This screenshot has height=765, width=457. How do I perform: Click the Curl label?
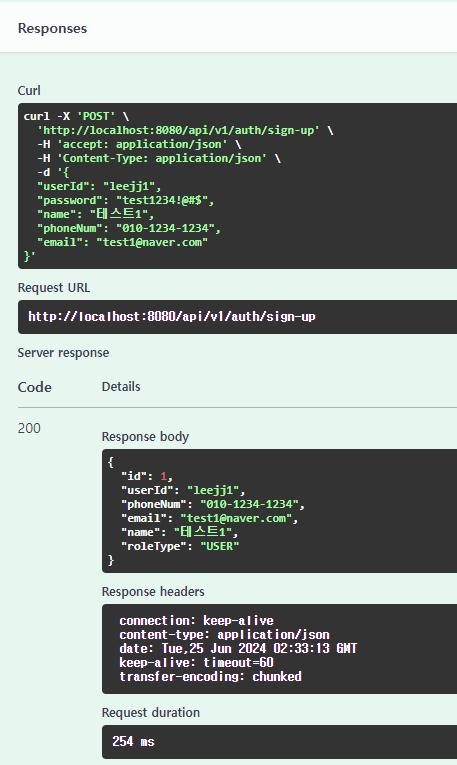click(29, 91)
